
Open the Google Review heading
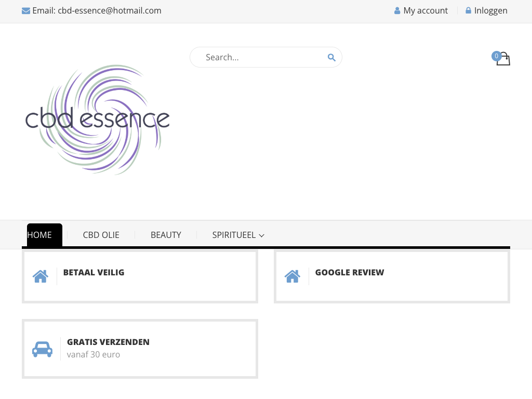coord(350,272)
